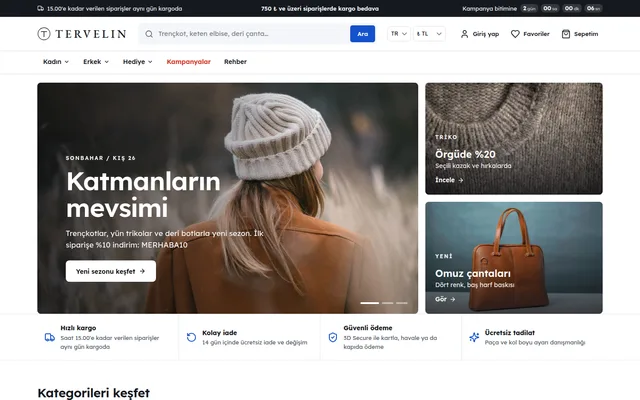Screen dimensions: 640x400
Task: Expand the Kadın menu
Action: [x=56, y=62]
